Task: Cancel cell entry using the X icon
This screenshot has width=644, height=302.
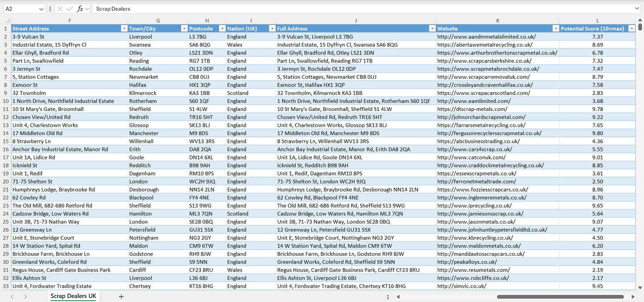Action: pos(60,8)
